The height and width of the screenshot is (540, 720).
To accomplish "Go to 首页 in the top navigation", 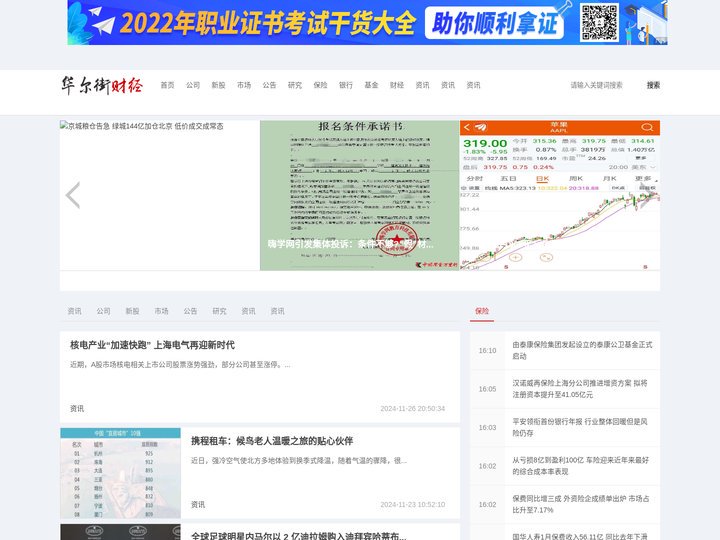I will [x=167, y=85].
